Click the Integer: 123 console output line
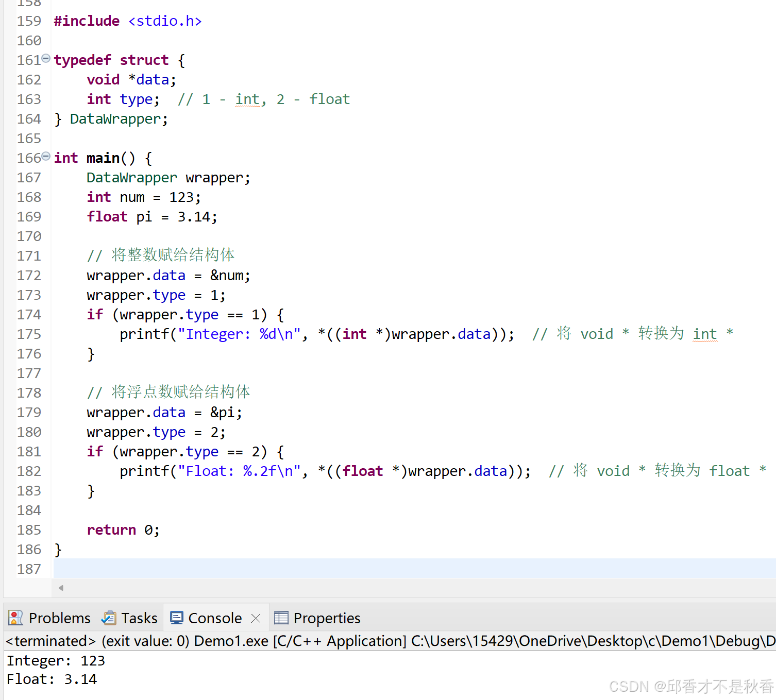The width and height of the screenshot is (776, 700). 56,660
